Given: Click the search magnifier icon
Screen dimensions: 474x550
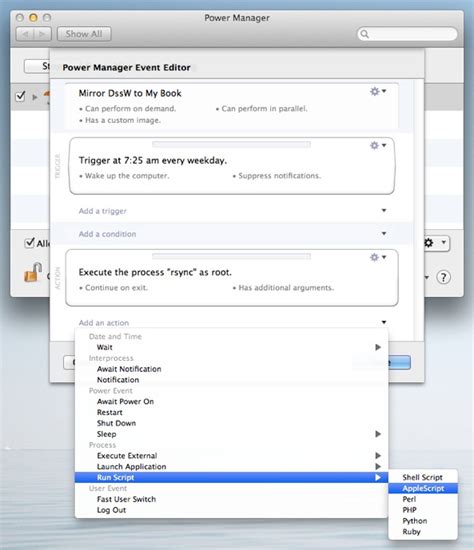Looking at the screenshot, I should [x=365, y=34].
